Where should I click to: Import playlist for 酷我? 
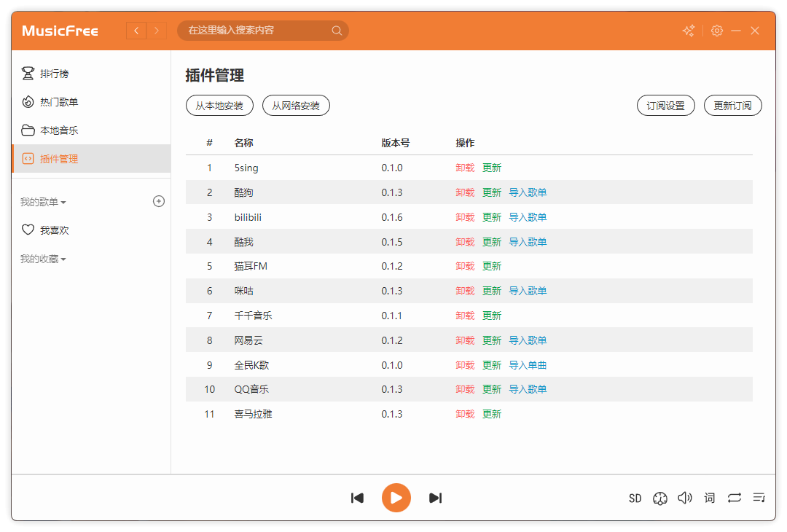pyautogui.click(x=528, y=242)
